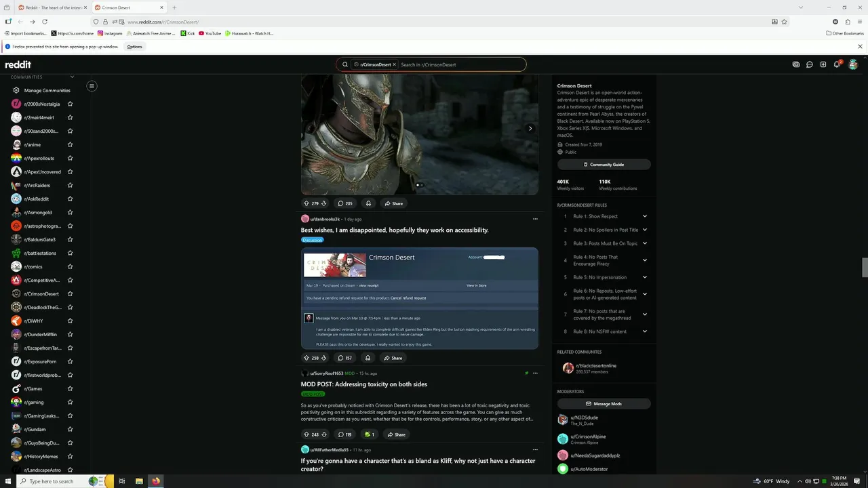Expand Rule 6 about reposts and low-effort
Viewport: 868px width, 488px height.
point(645,294)
